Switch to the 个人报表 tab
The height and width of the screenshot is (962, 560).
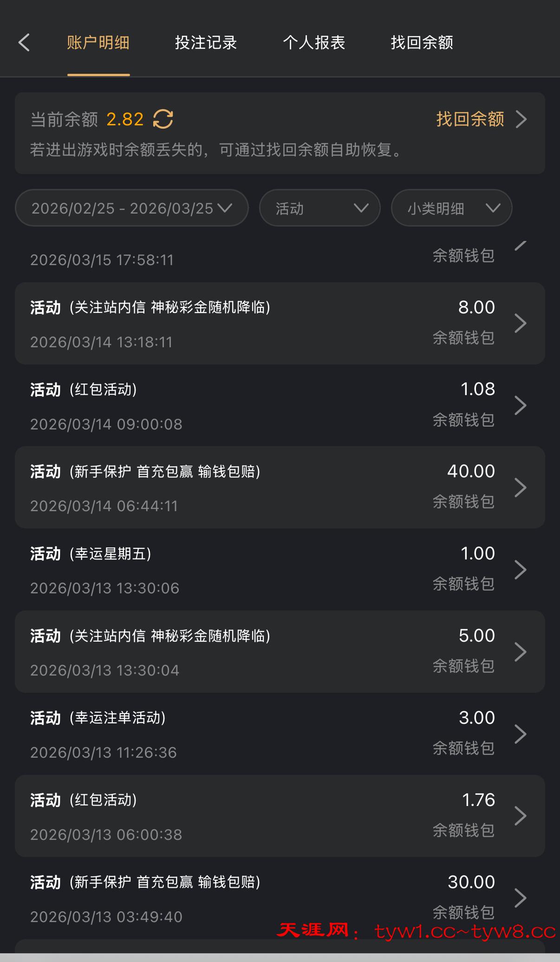click(314, 43)
